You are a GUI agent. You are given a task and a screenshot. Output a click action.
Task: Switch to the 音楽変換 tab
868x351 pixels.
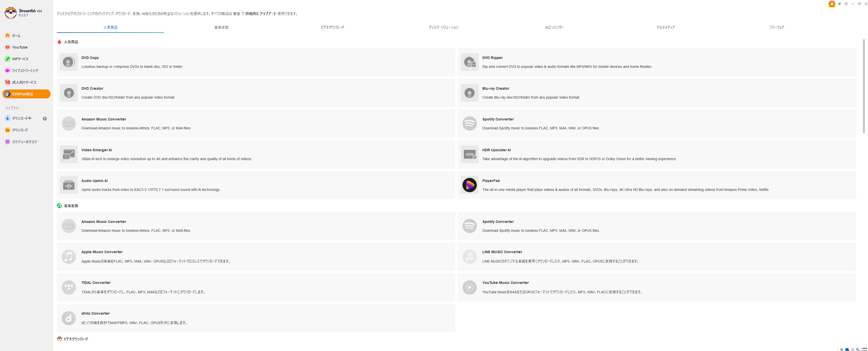[221, 27]
